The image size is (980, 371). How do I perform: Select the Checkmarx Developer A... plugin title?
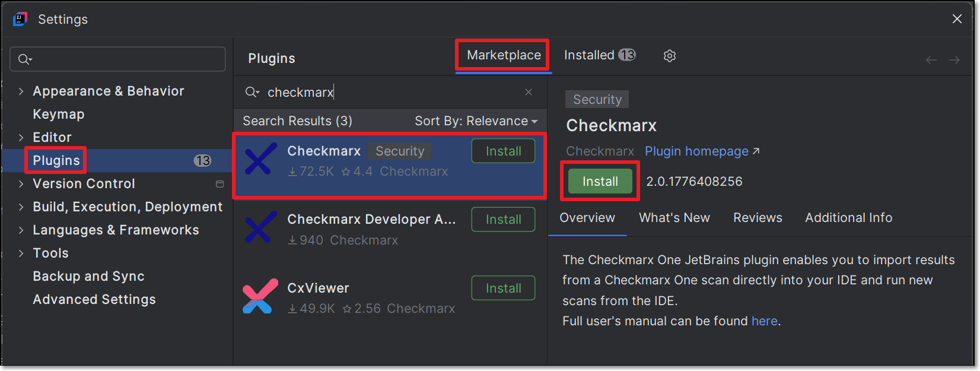pos(371,220)
